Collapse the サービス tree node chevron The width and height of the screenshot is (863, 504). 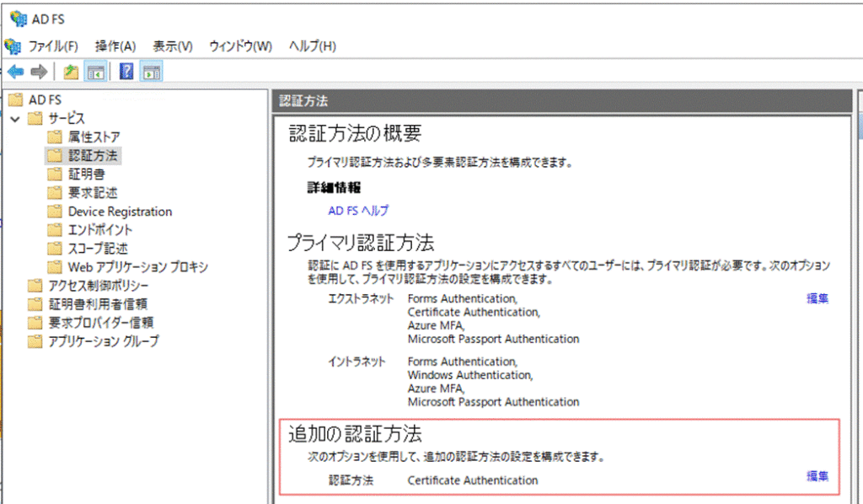[x=15, y=119]
